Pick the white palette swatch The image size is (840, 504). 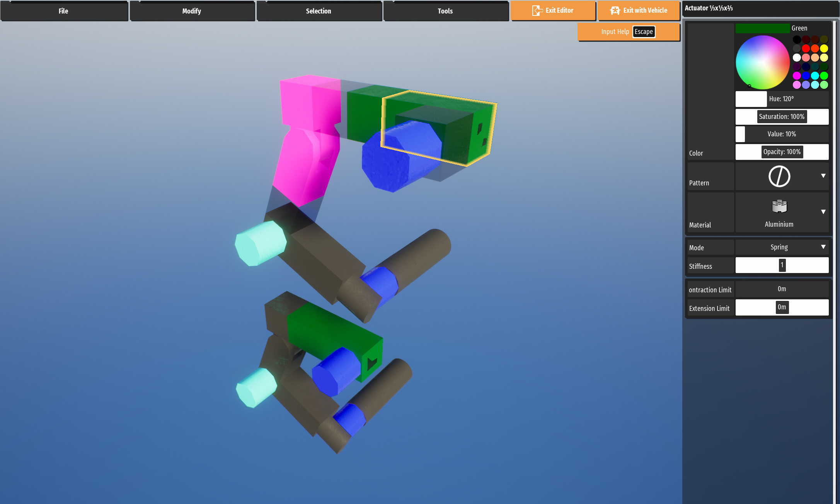[x=797, y=58]
